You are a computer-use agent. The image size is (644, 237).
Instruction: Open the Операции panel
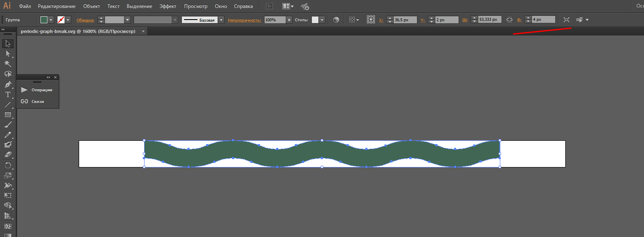[37, 90]
